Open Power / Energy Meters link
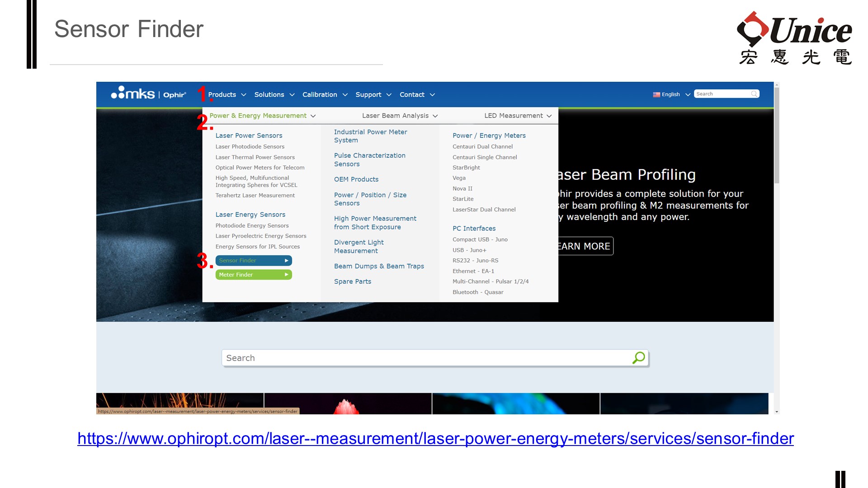 (x=489, y=136)
